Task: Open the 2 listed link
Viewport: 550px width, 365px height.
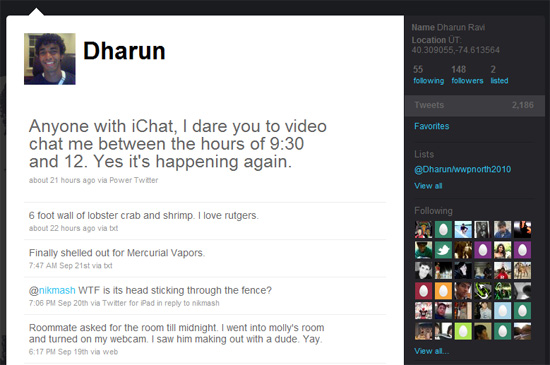Action: 499,75
